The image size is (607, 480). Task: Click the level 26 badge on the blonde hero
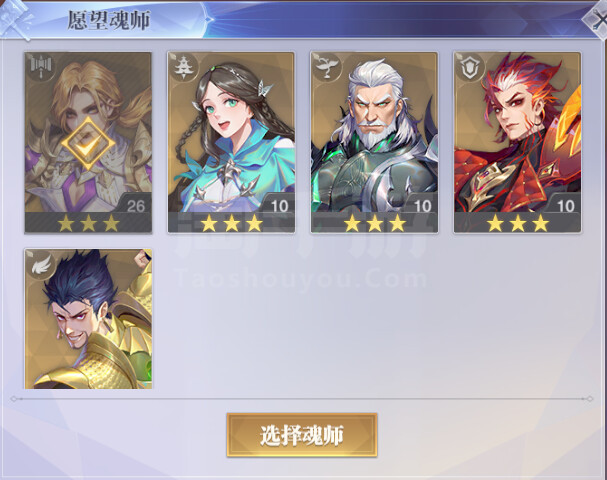click(136, 205)
